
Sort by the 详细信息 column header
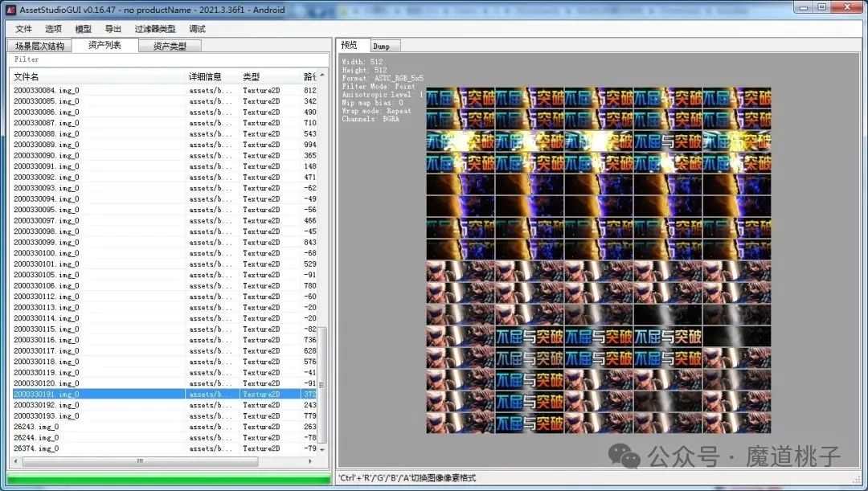(x=212, y=76)
